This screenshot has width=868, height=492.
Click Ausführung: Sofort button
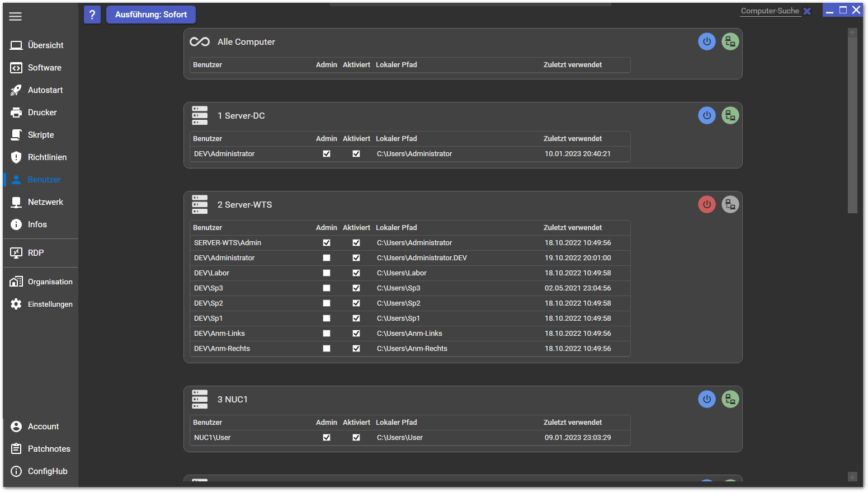tap(151, 15)
